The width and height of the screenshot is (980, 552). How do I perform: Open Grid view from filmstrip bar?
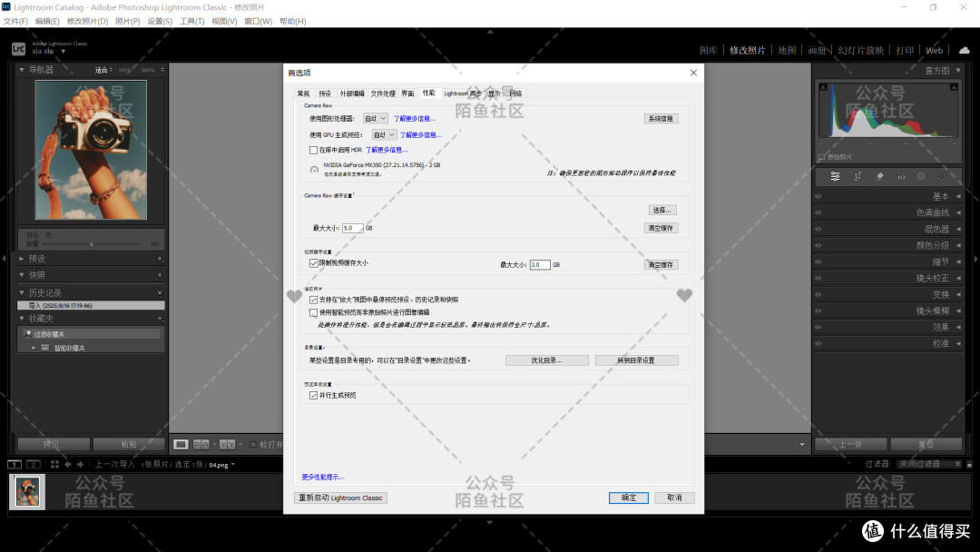tap(55, 465)
